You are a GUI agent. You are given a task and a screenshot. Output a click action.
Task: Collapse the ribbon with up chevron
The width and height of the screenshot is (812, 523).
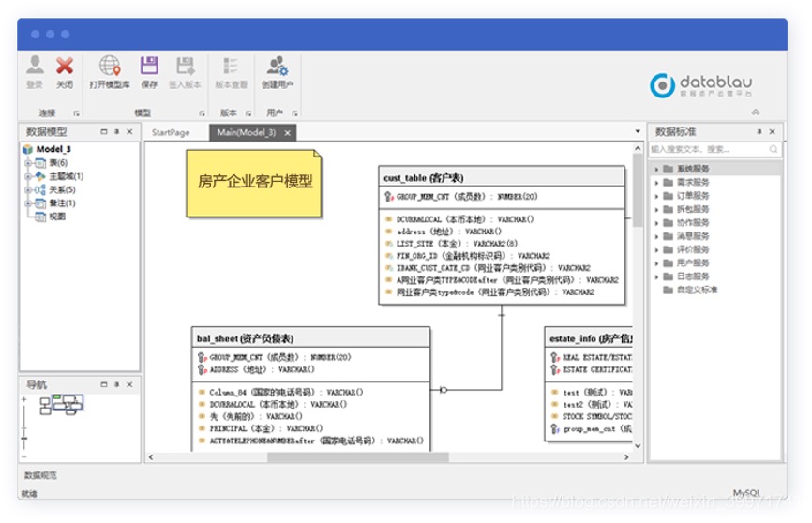coord(756,112)
